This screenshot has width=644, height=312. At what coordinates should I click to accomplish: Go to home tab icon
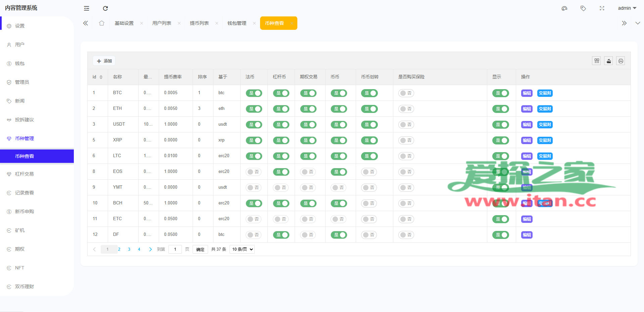(102, 23)
